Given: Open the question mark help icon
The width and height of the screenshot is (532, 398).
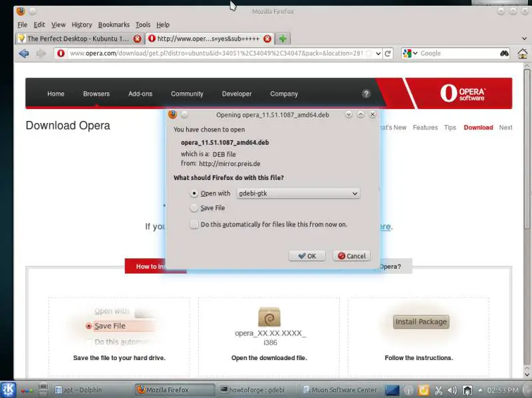Looking at the screenshot, I should pos(366,94).
